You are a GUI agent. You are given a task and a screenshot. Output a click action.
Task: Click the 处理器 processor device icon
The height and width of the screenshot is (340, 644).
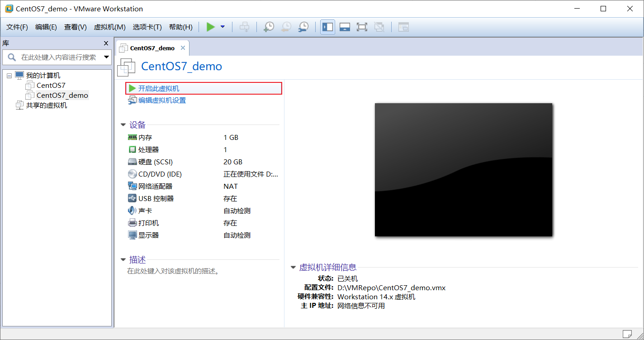pyautogui.click(x=133, y=149)
